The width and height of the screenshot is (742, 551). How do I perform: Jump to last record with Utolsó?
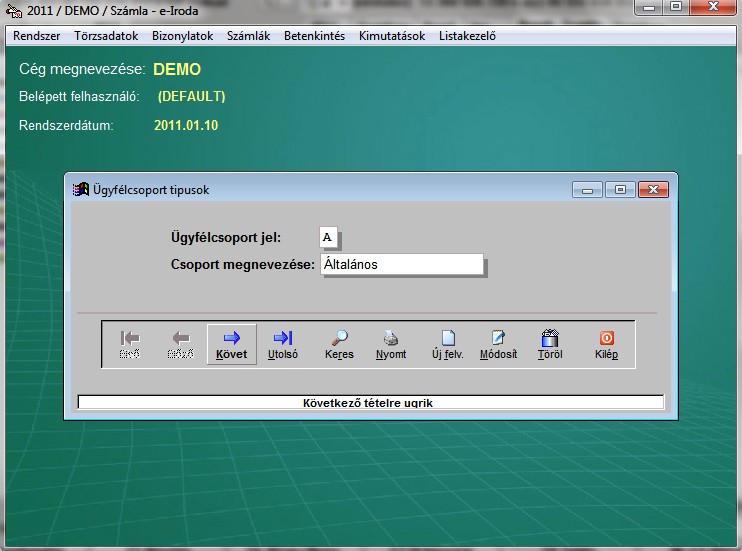pyautogui.click(x=283, y=344)
